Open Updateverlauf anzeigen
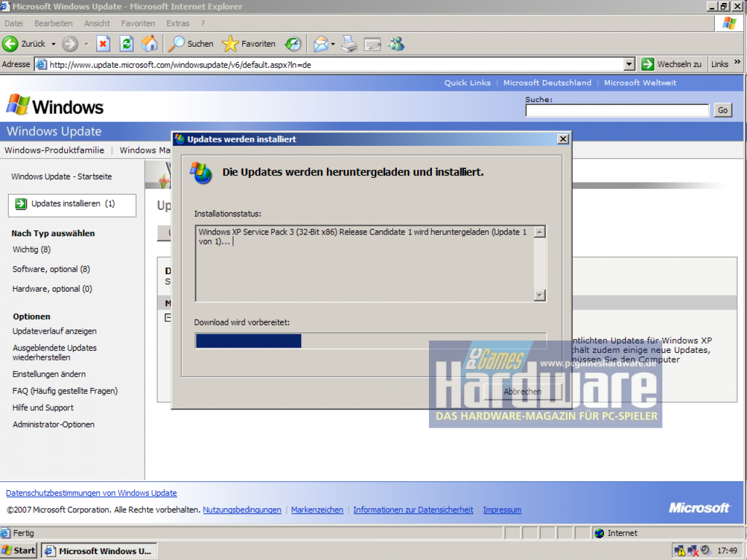Viewport: 747px width, 560px height. point(55,331)
